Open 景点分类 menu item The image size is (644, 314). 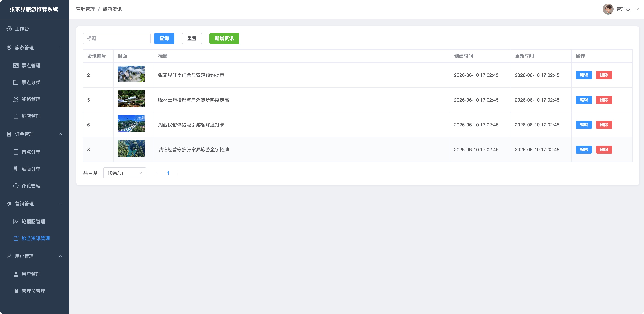(x=34, y=82)
